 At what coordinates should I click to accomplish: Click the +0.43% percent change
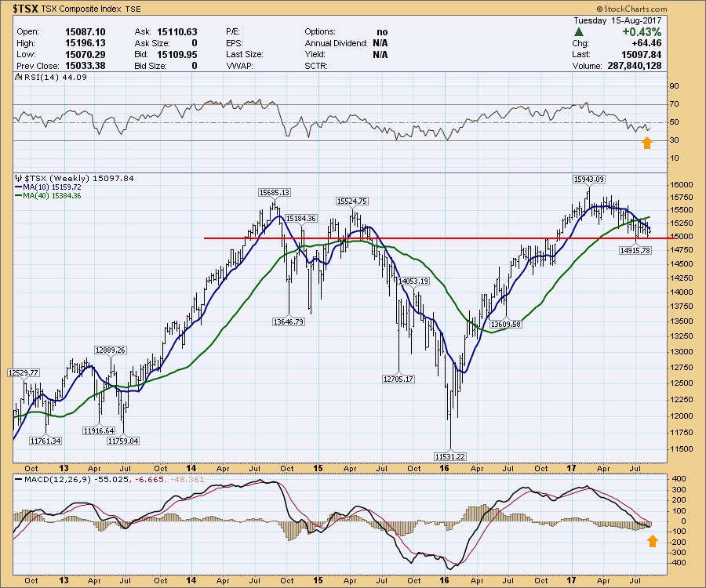642,32
